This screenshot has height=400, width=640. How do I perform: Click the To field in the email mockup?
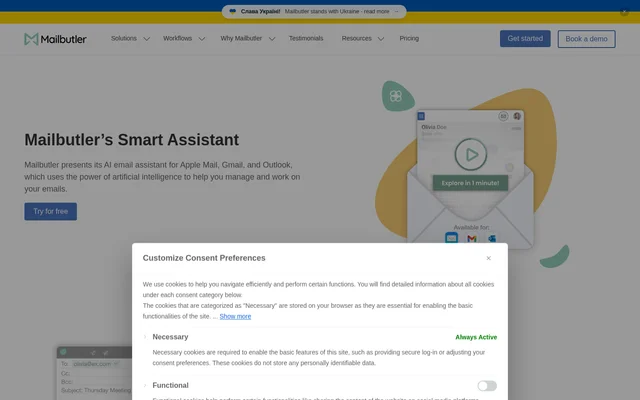coord(96,364)
